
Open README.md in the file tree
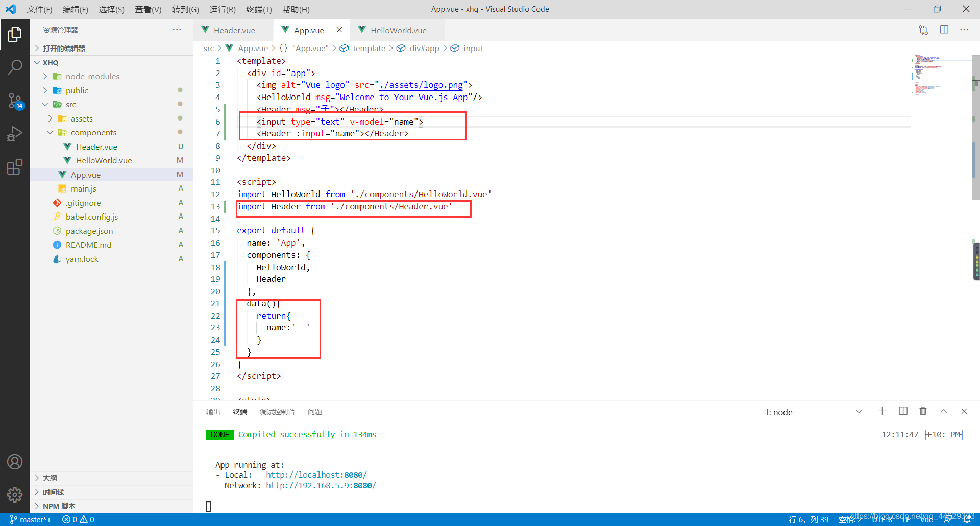111,245
